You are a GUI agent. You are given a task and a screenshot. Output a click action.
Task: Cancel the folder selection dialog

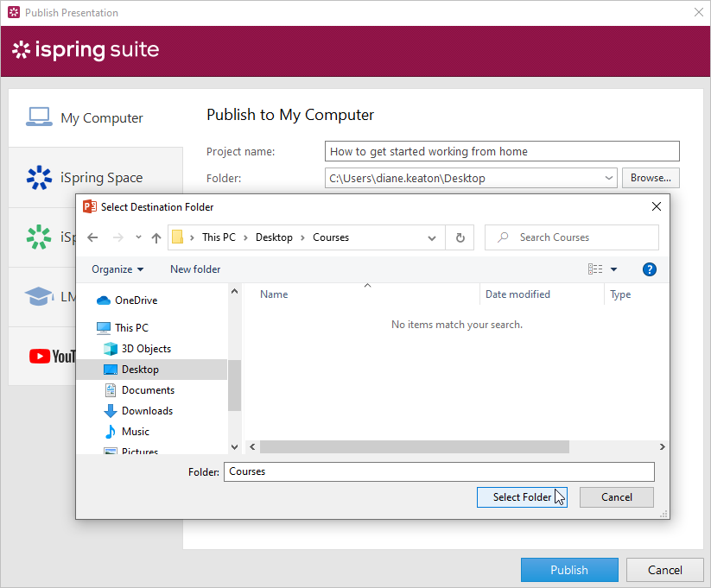[x=617, y=497]
